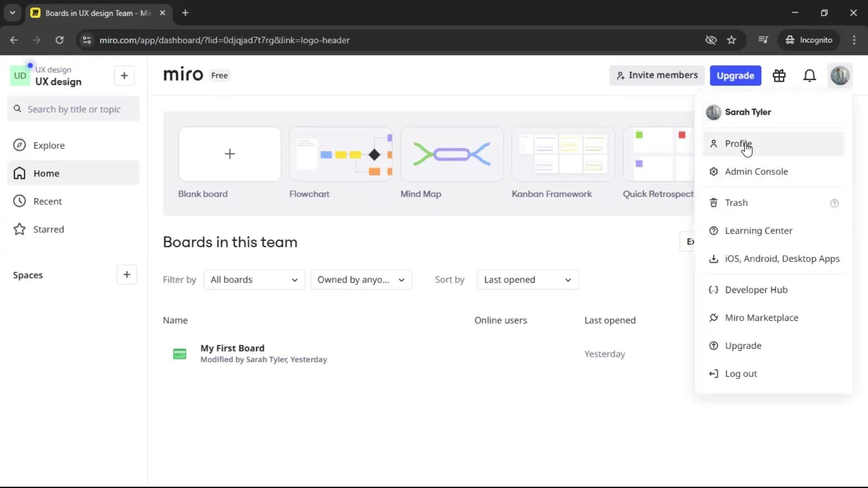
Task: Choose Upgrade in the user menu
Action: pos(773,346)
